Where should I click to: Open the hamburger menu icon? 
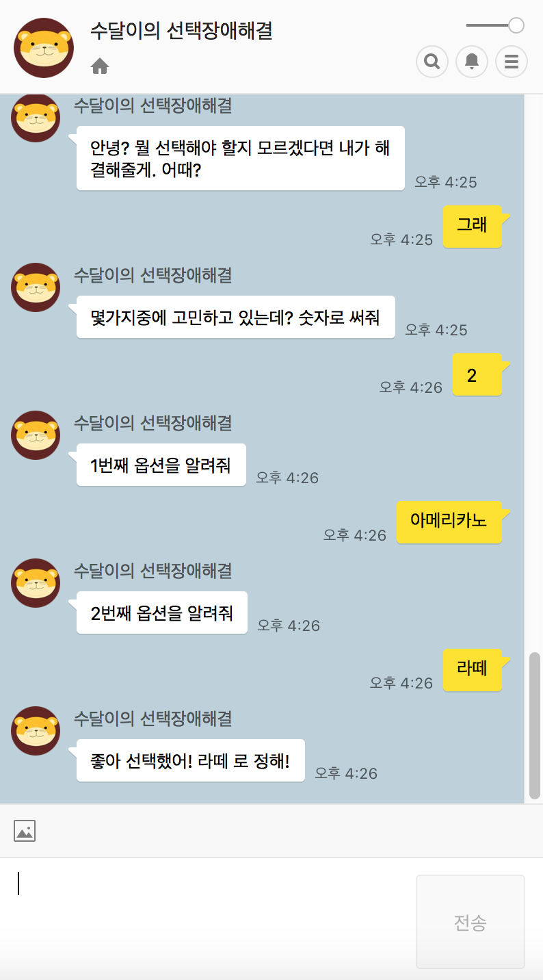pos(512,62)
